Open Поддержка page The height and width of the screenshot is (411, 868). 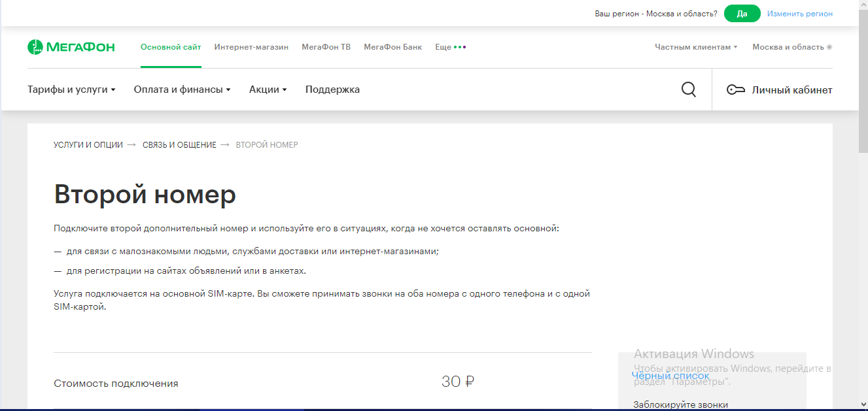pos(332,90)
